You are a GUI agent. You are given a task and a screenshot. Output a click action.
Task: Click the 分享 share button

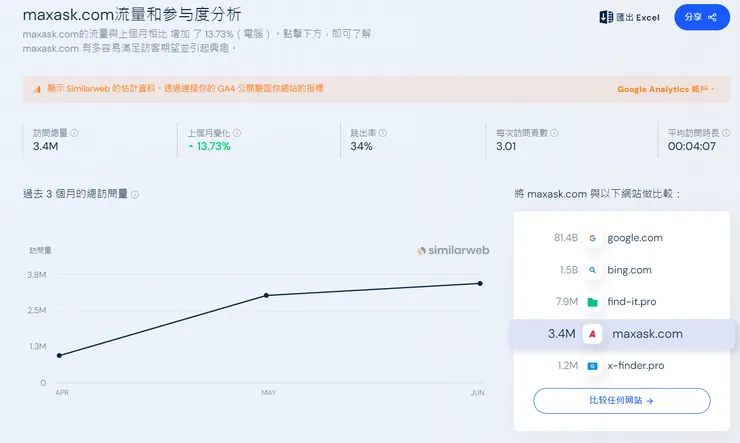click(x=702, y=17)
